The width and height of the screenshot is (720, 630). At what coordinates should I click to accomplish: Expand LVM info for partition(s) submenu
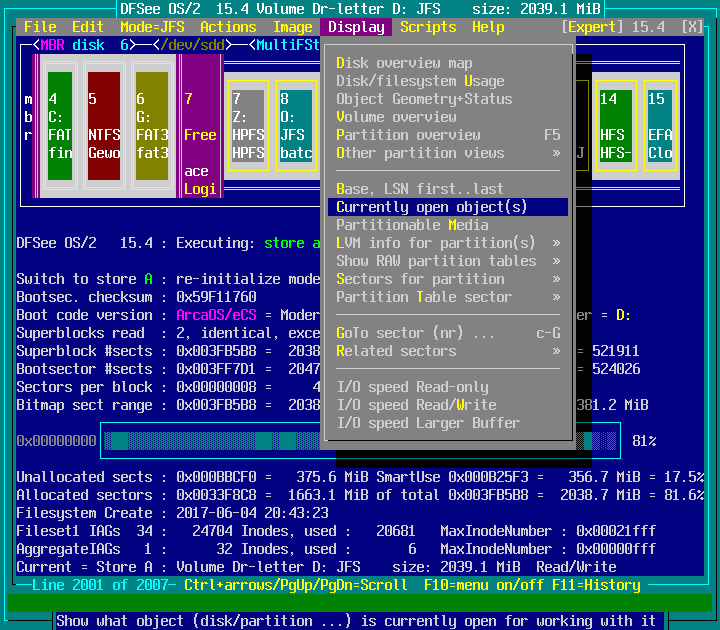pos(447,243)
